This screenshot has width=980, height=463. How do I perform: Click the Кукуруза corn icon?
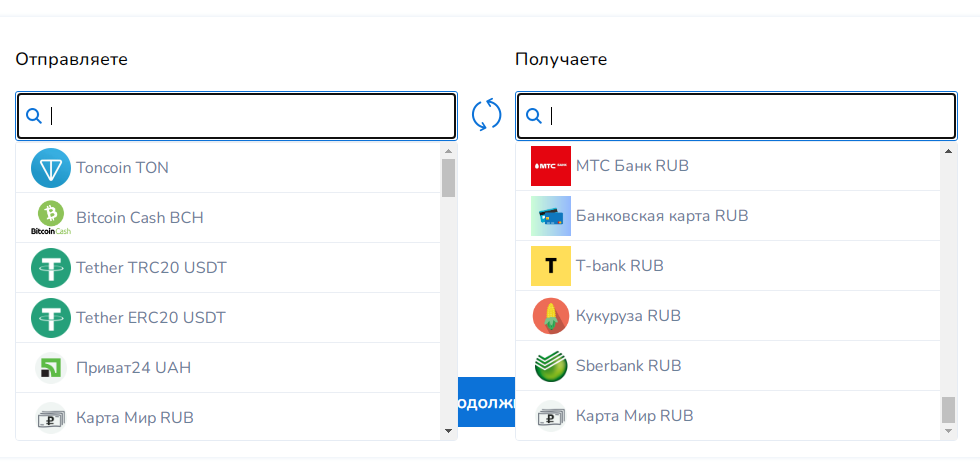[x=551, y=316]
